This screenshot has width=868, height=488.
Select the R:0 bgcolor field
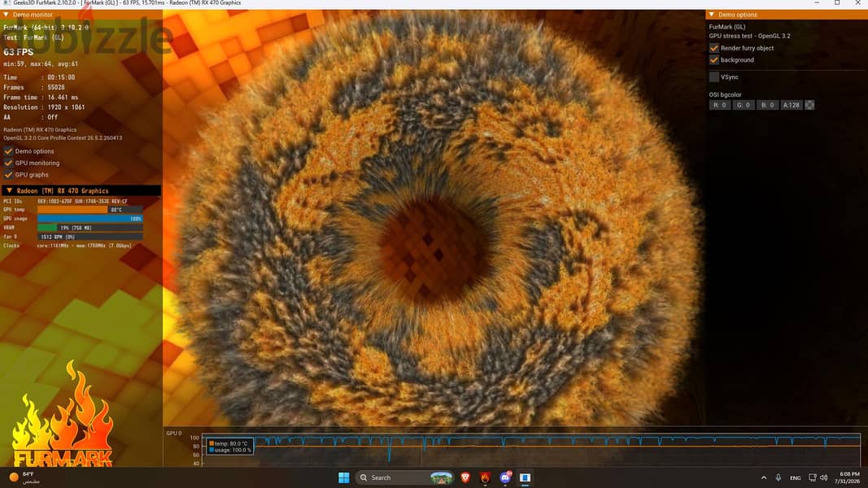(720, 105)
